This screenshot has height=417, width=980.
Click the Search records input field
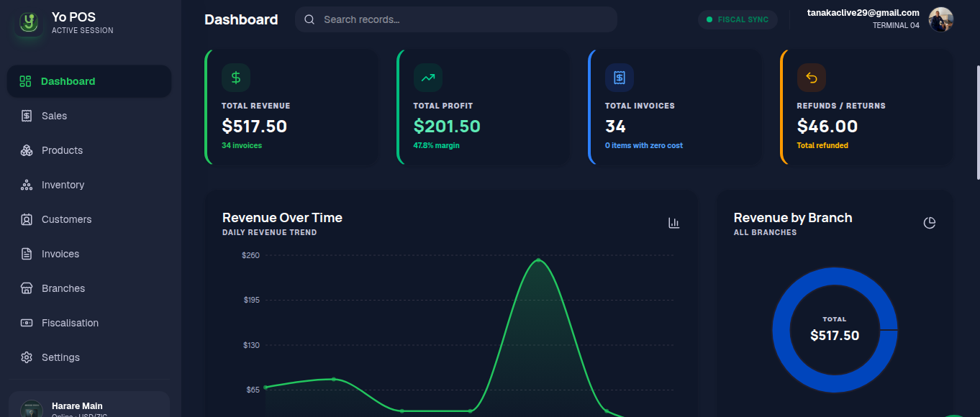point(456,19)
